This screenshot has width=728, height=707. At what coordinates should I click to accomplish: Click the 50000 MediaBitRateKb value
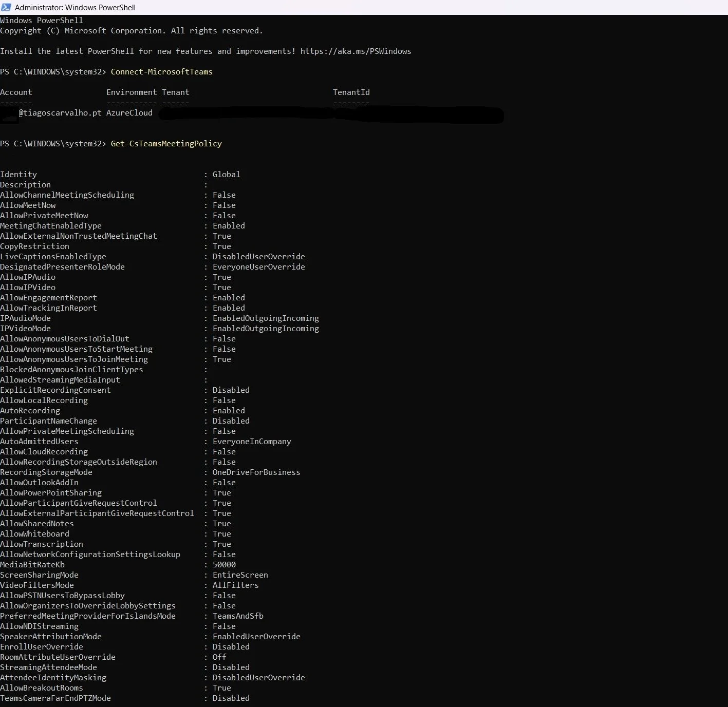[224, 565]
